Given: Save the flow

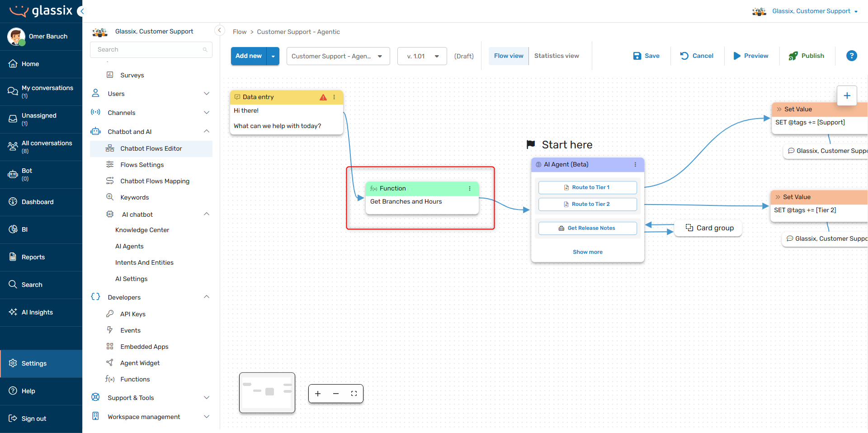Looking at the screenshot, I should tap(646, 56).
